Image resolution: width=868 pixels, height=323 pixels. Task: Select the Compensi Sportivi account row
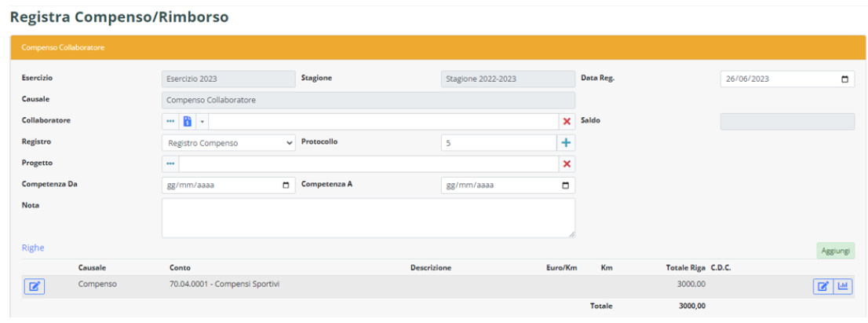tap(224, 284)
